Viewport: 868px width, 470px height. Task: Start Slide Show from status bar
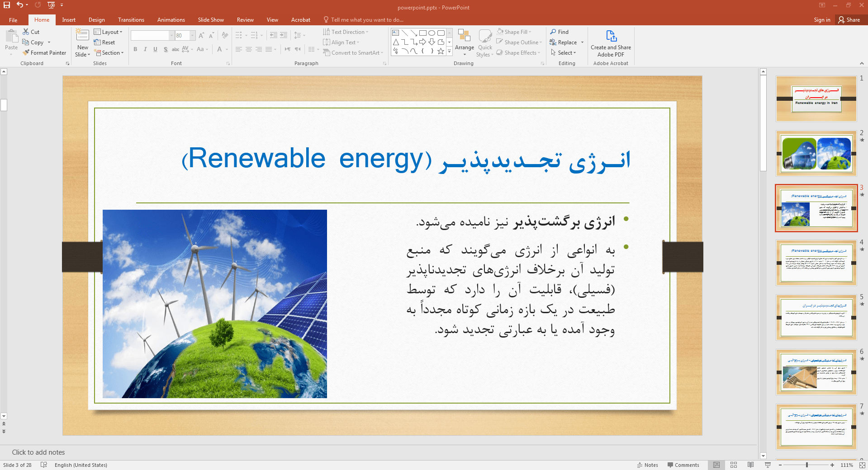(x=768, y=465)
